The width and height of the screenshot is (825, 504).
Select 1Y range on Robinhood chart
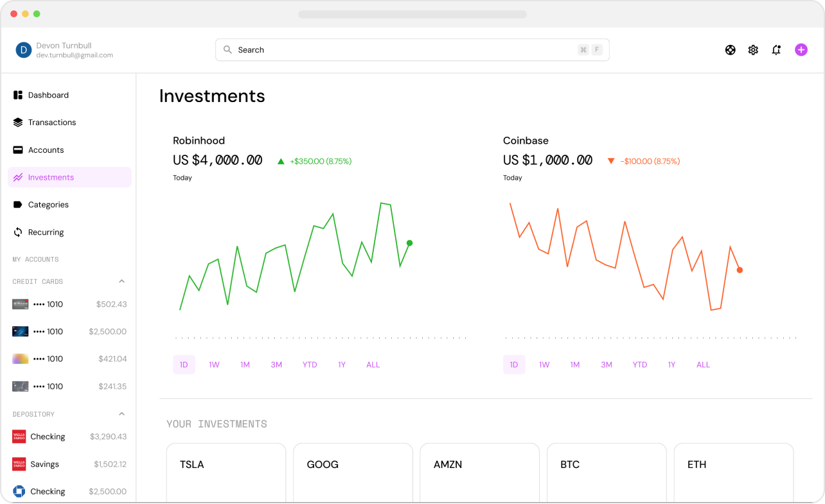pos(342,365)
